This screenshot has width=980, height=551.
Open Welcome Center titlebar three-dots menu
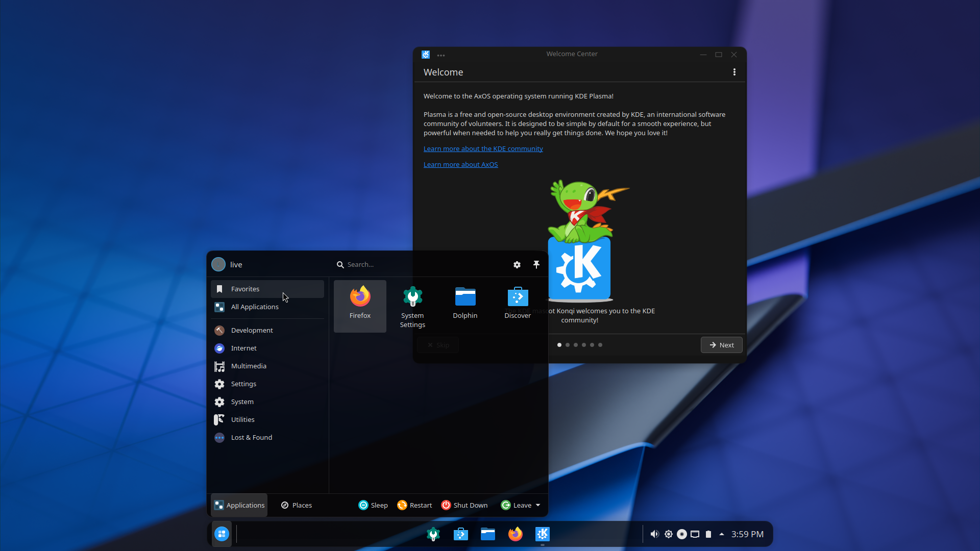pos(441,55)
